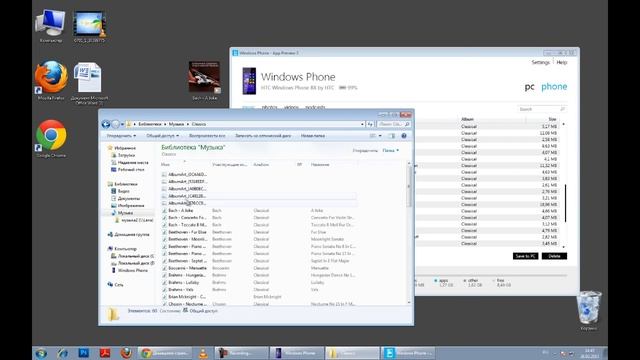Click New folder in the Explorer toolbar
Screen dimensions: 640x360
coord(313,136)
